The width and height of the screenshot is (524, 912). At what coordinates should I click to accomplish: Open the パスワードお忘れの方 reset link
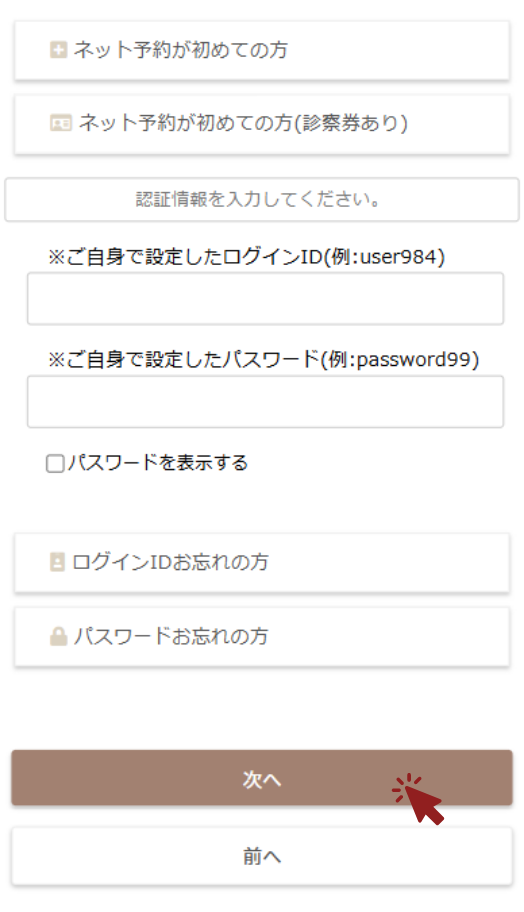262,637
